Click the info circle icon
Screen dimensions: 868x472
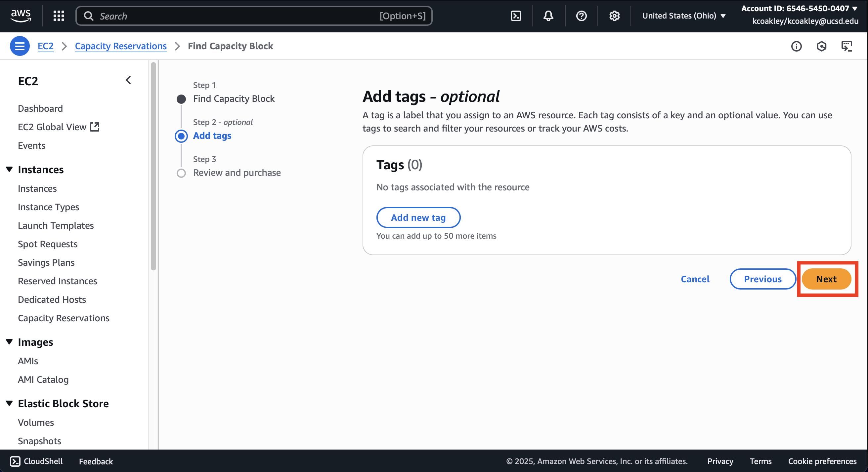click(796, 46)
